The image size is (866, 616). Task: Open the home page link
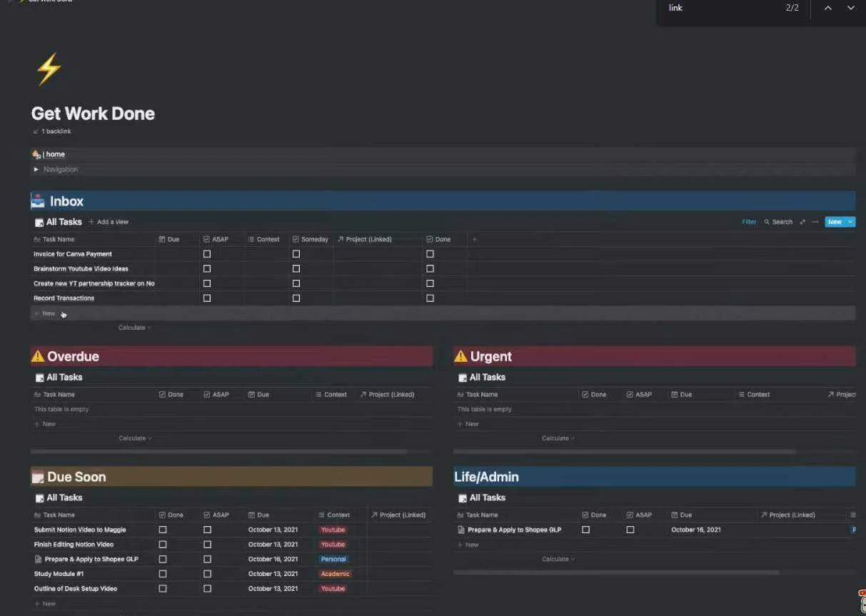[55, 154]
